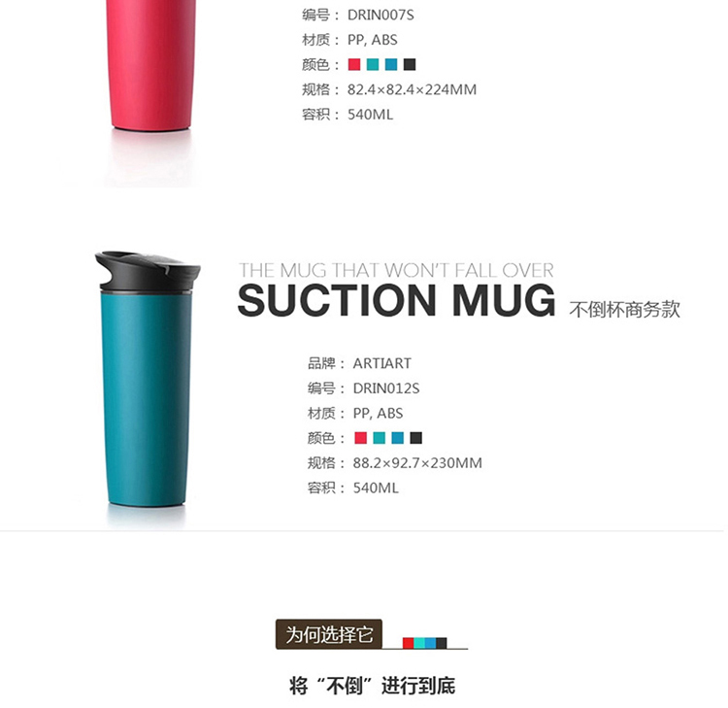Pick the blue swatch for DRIN012S

(398, 438)
